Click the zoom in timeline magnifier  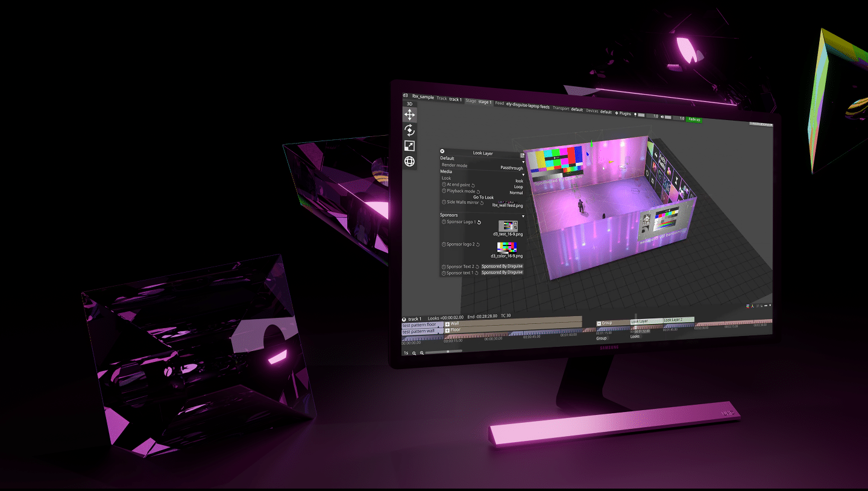421,352
